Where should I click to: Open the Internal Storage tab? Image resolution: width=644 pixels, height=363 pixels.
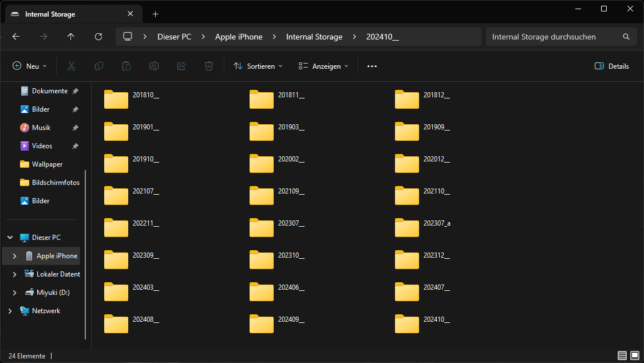click(x=52, y=13)
